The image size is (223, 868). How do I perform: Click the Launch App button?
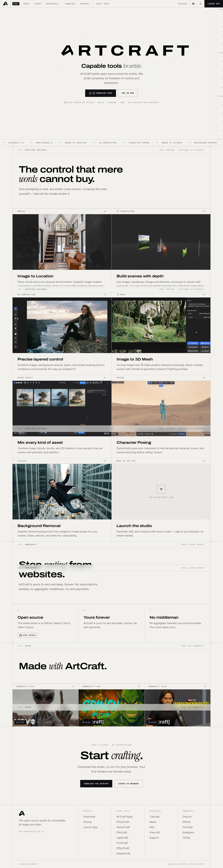(214, 4)
